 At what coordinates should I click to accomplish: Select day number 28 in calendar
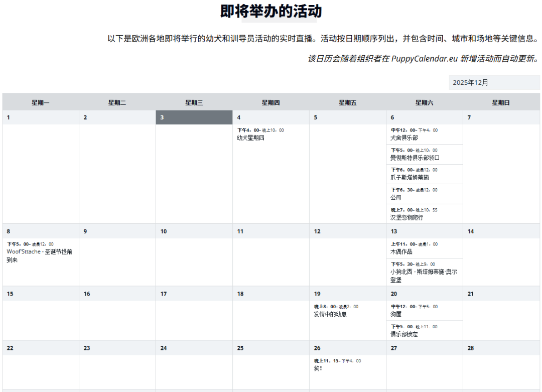point(470,348)
